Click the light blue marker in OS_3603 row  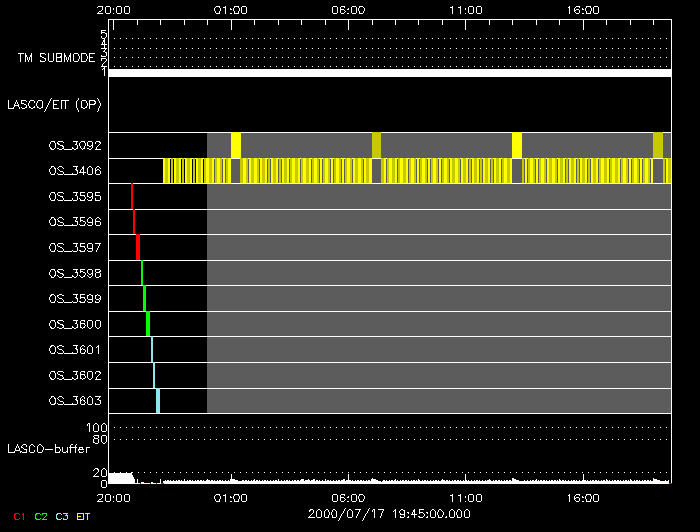click(x=157, y=401)
